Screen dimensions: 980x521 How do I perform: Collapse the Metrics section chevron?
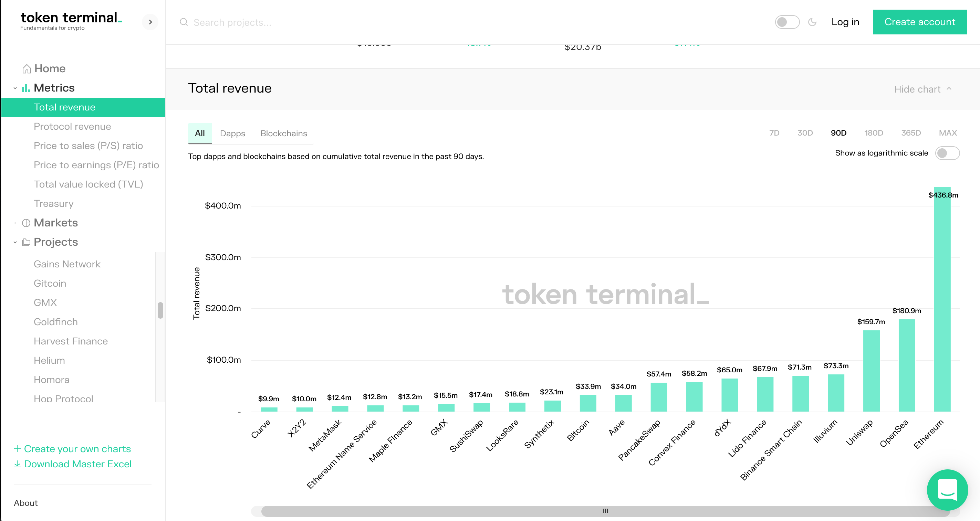point(15,88)
